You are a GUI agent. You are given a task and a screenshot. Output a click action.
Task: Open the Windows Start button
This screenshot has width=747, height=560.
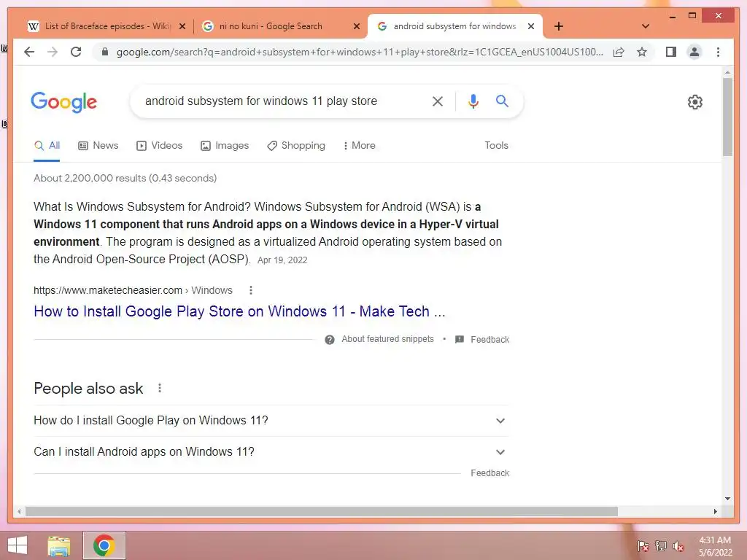[x=18, y=545]
